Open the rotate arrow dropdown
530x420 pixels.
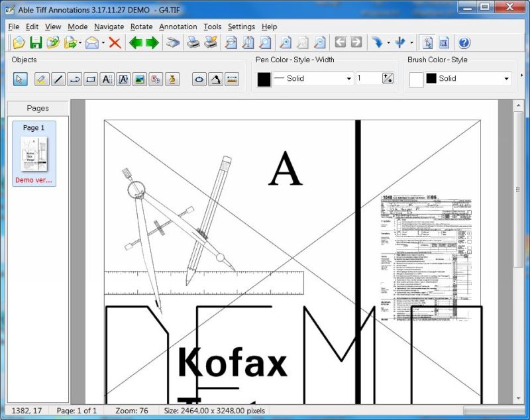[388, 43]
